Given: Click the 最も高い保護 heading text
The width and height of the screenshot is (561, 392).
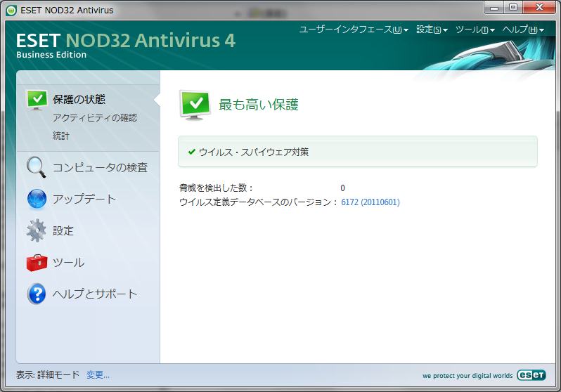Looking at the screenshot, I should pyautogui.click(x=258, y=105).
